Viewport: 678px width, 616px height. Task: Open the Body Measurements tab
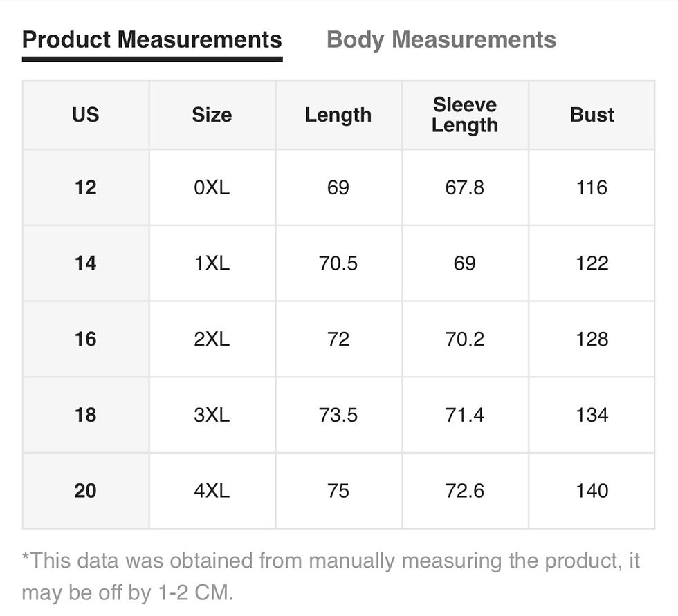click(441, 39)
